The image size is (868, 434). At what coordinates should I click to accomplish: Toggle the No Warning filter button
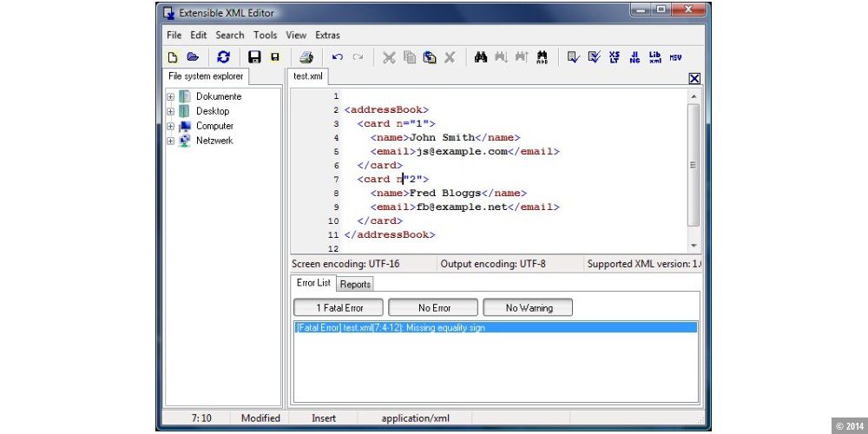tap(527, 307)
